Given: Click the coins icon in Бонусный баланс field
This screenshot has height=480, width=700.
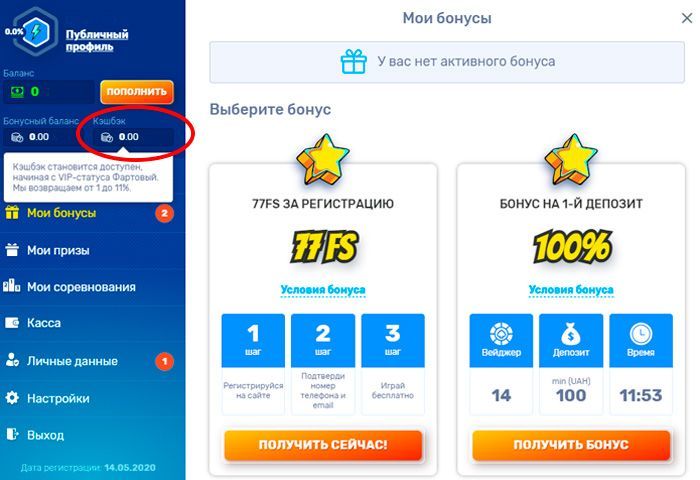Looking at the screenshot, I should tap(17, 137).
